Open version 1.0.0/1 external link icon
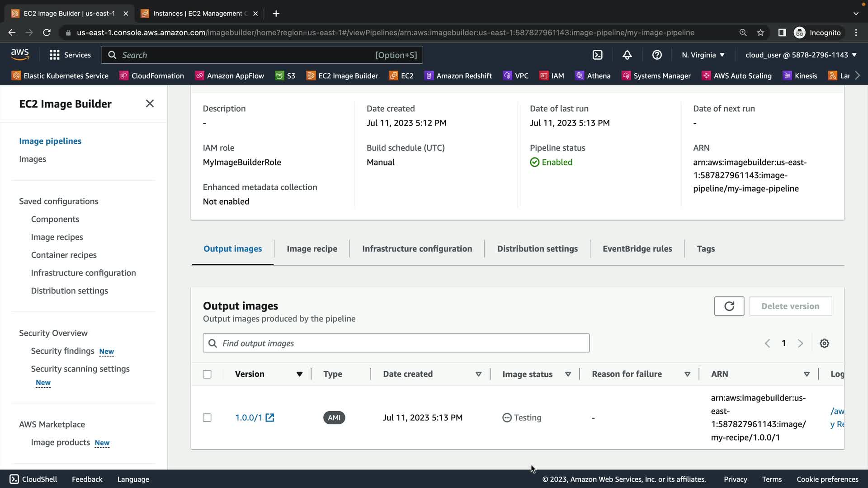868x488 pixels. pyautogui.click(x=270, y=418)
